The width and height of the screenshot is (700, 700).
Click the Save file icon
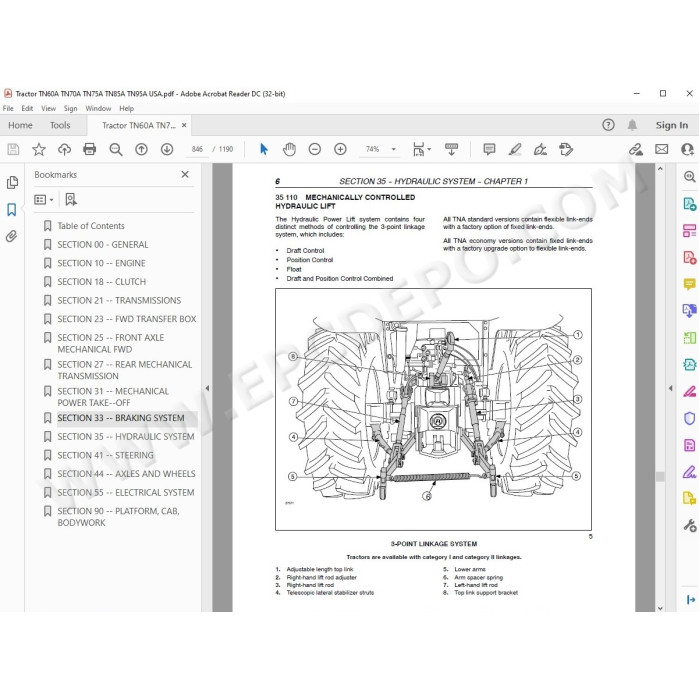pos(13,149)
